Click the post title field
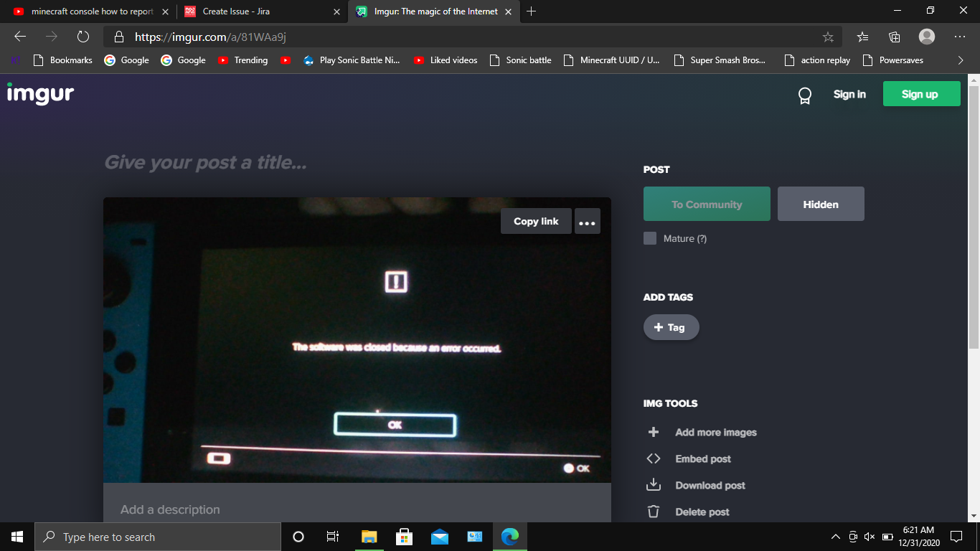This screenshot has width=980, height=551. [x=357, y=163]
